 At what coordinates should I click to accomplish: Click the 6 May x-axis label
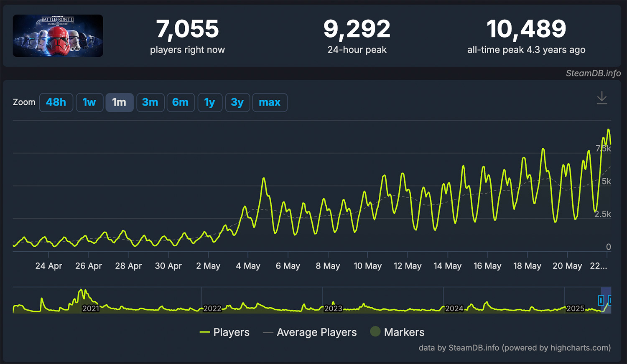[x=288, y=266]
